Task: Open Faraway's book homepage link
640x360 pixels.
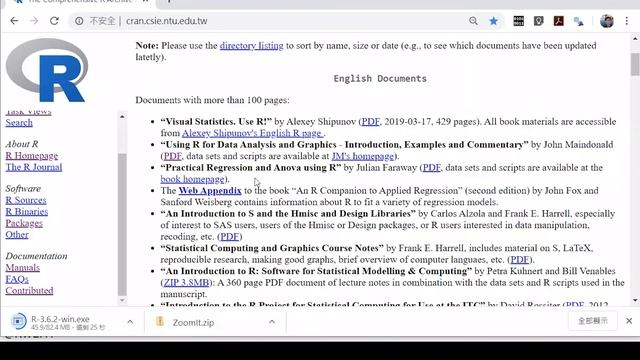Action: (x=192, y=179)
